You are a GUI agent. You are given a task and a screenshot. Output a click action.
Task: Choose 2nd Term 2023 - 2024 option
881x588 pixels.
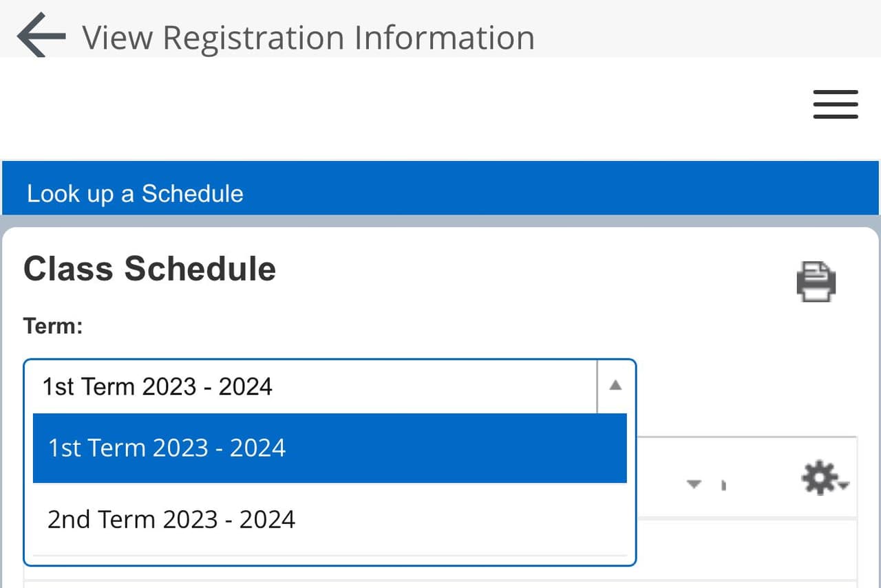click(x=329, y=519)
